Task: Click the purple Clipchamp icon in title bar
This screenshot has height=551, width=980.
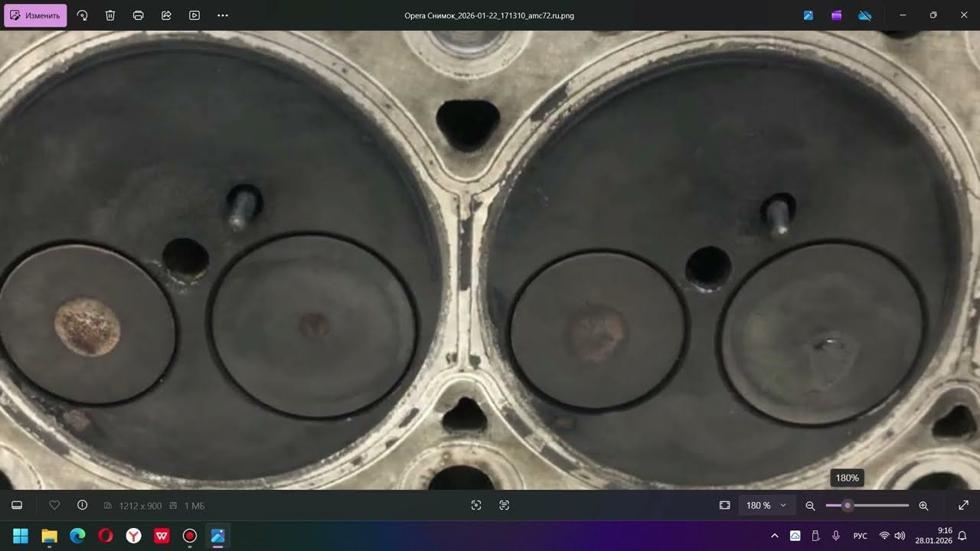Action: pyautogui.click(x=837, y=15)
